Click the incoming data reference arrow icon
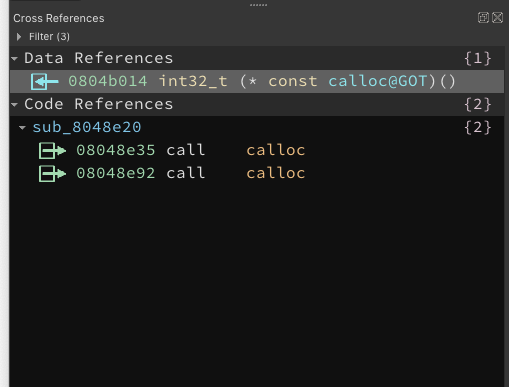509x387 pixels. point(44,82)
